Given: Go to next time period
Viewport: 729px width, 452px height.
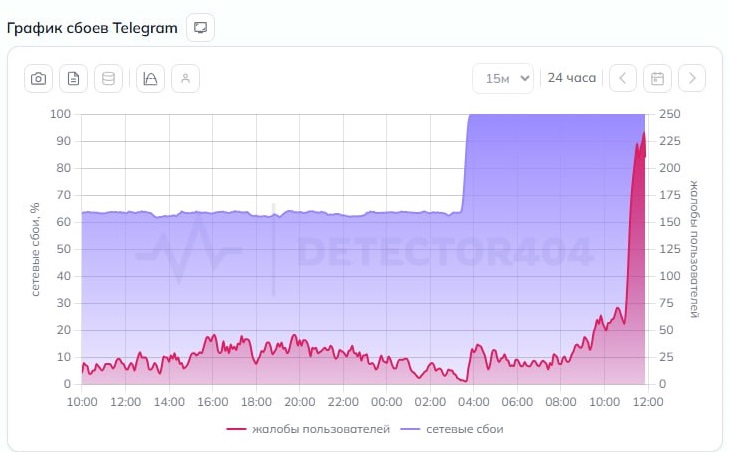Looking at the screenshot, I should pos(692,78).
